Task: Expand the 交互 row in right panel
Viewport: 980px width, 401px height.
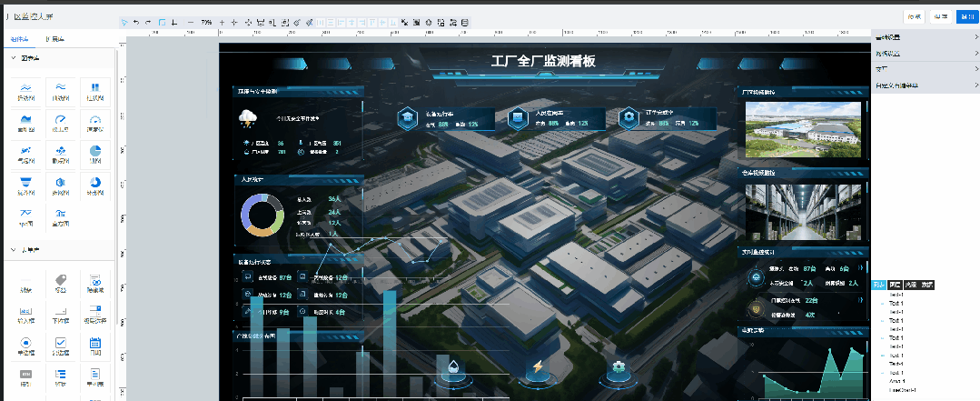Action: (926, 69)
